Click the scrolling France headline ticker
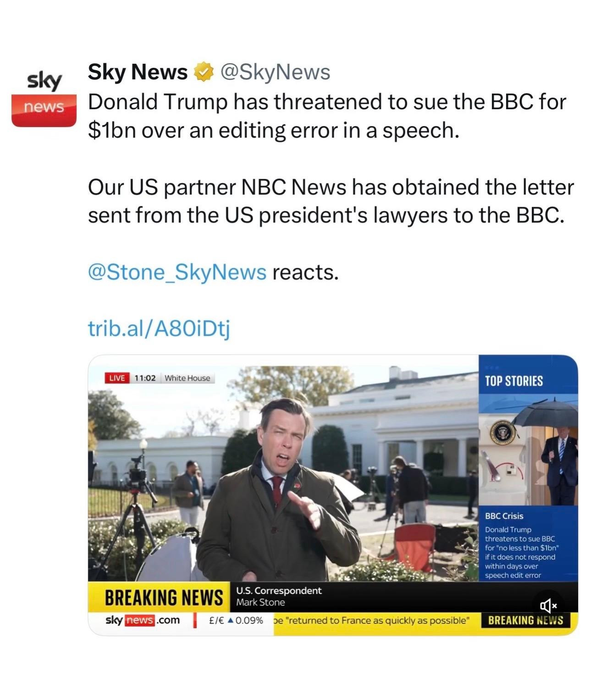 click(x=372, y=621)
